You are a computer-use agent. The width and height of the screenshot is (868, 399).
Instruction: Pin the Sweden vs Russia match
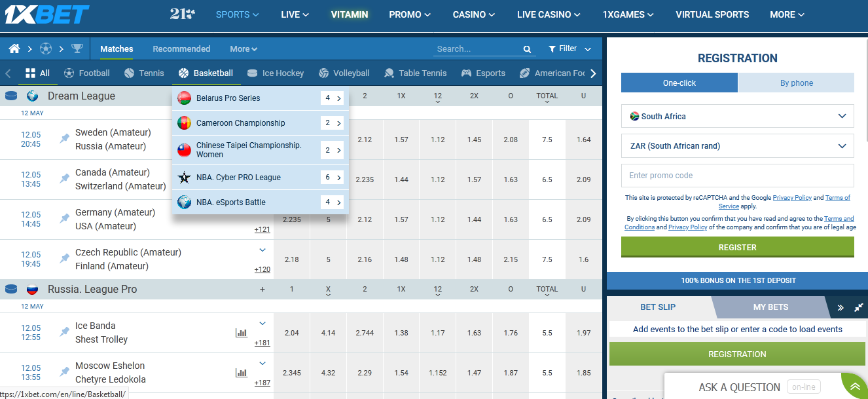coord(64,138)
